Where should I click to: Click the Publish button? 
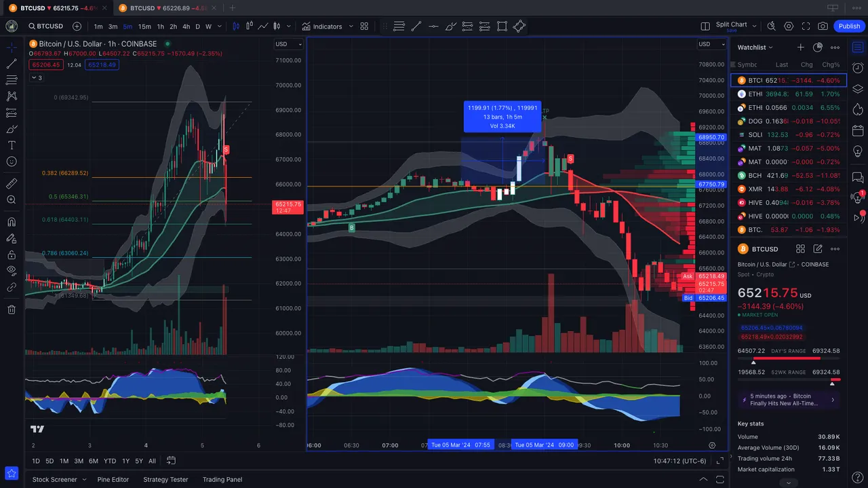pos(849,26)
